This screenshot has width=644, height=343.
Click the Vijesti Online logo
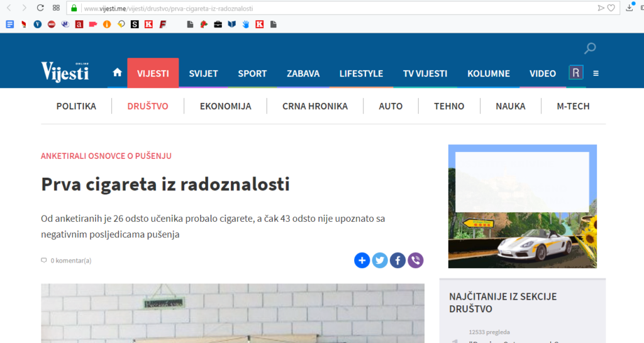65,72
